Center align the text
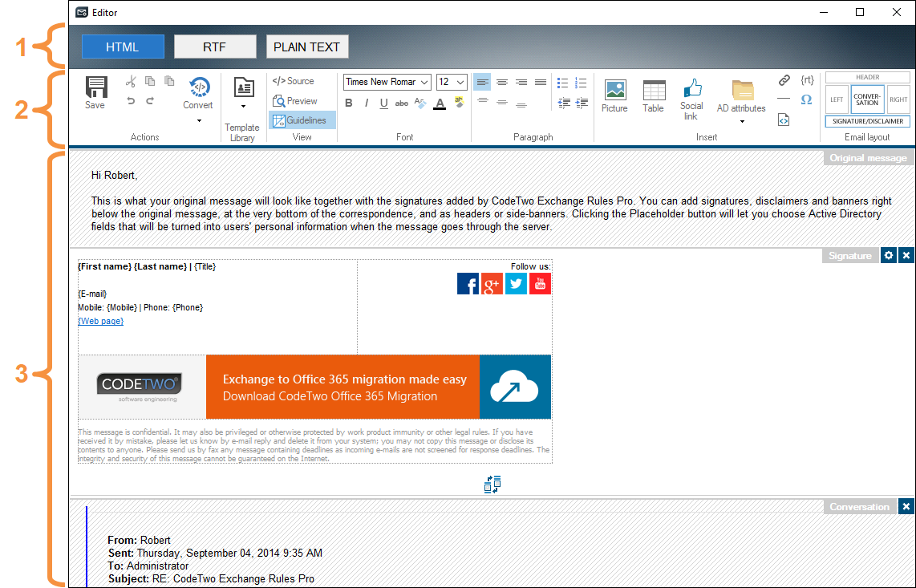 point(502,83)
